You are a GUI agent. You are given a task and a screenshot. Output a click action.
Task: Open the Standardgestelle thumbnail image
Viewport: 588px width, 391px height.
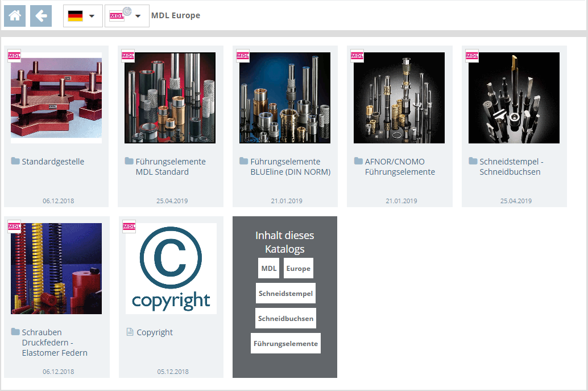(x=56, y=98)
